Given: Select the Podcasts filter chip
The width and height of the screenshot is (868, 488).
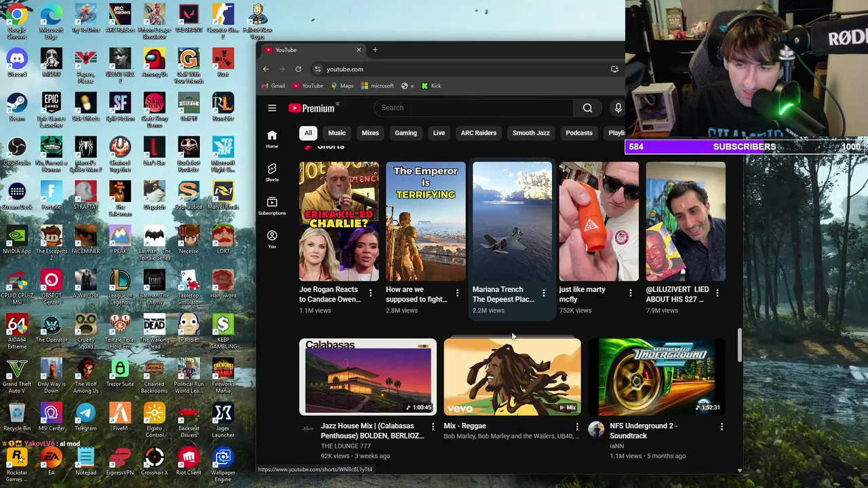Looking at the screenshot, I should pyautogui.click(x=579, y=133).
